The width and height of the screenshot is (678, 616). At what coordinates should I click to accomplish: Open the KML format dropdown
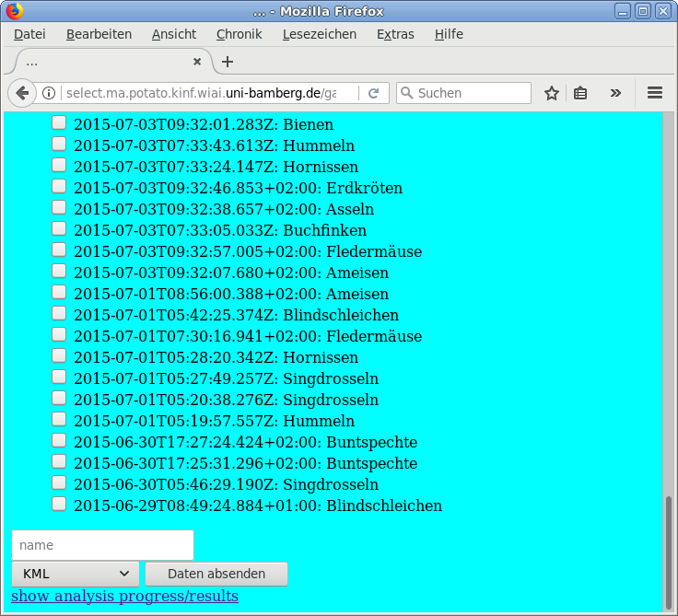coord(76,574)
